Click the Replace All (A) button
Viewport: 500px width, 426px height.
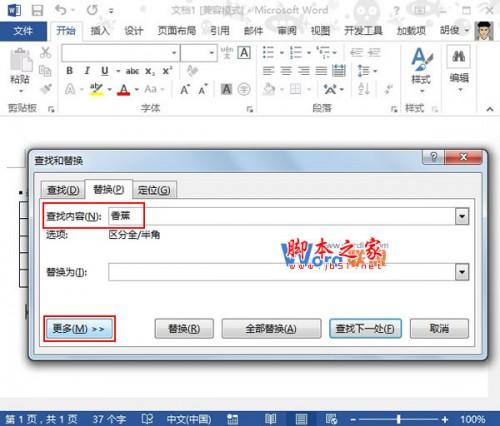click(x=271, y=329)
